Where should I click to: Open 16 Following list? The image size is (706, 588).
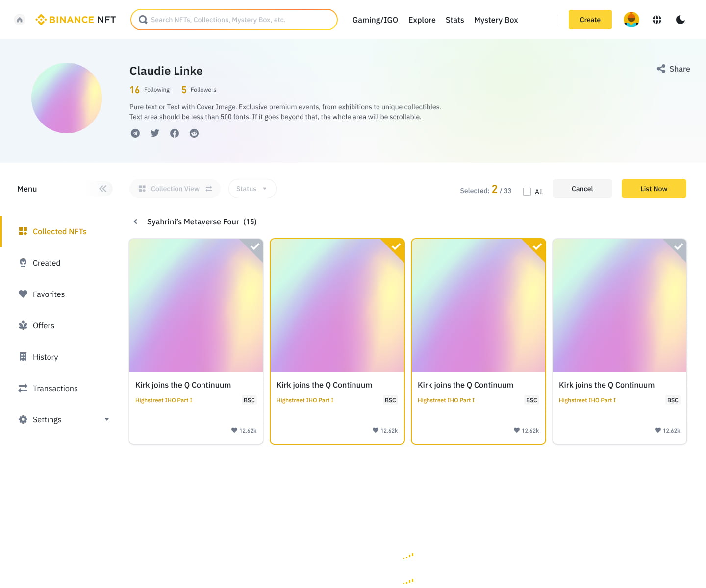[x=150, y=90]
